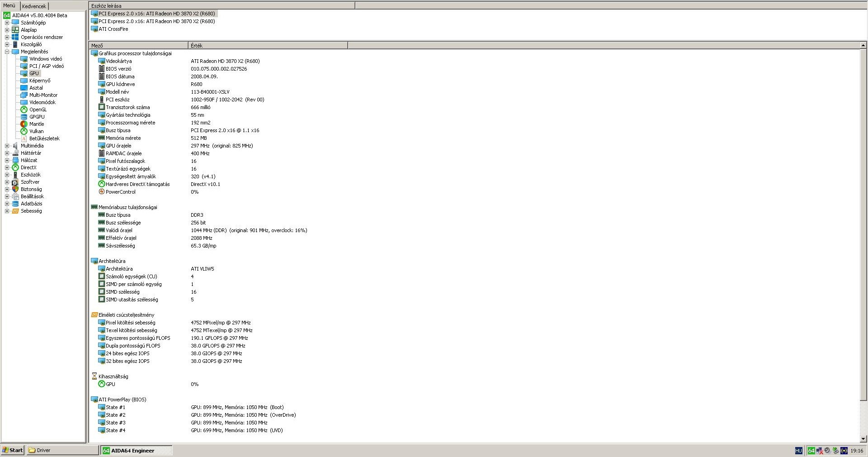
Task: Click the DirectX category icon
Action: (x=15, y=167)
